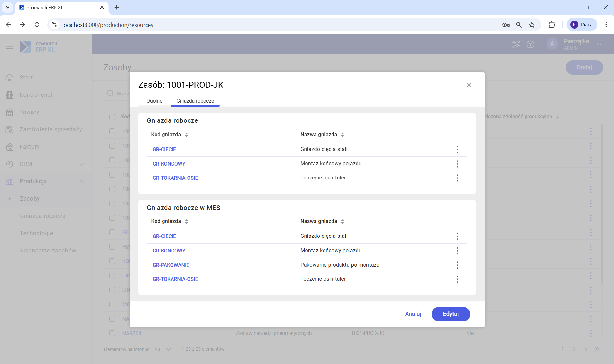Go back in browser history
Viewport: 614px width, 364px height.
(8, 25)
